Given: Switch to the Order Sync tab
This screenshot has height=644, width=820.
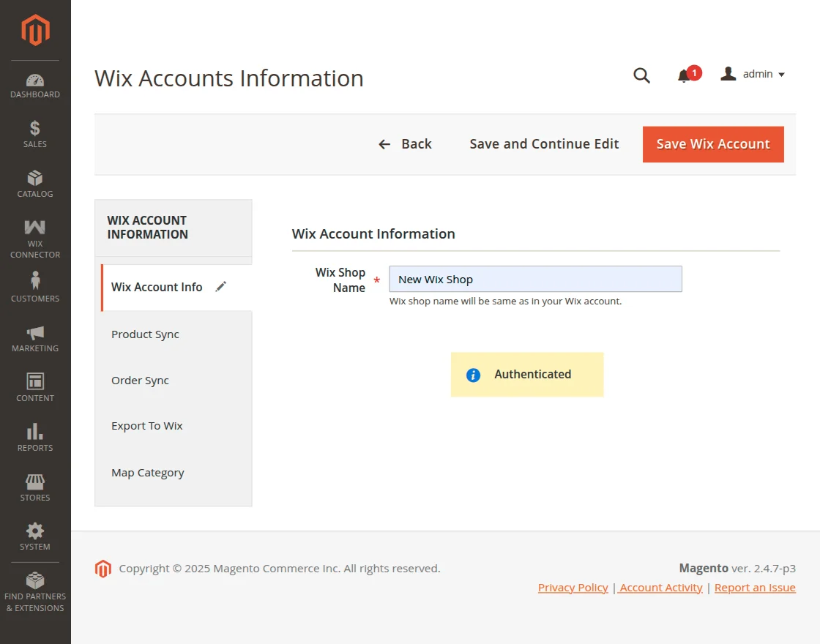Looking at the screenshot, I should (x=140, y=381).
